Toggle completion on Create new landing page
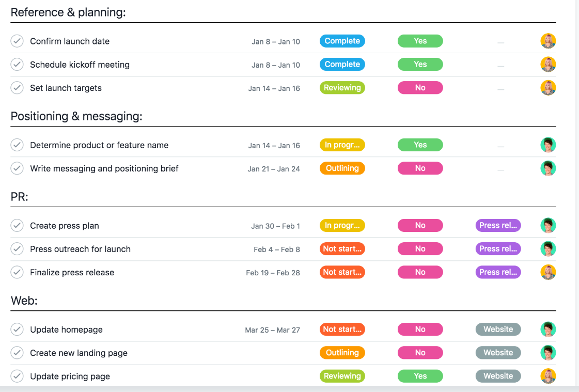Viewport: 579px width, 392px height. [x=17, y=353]
